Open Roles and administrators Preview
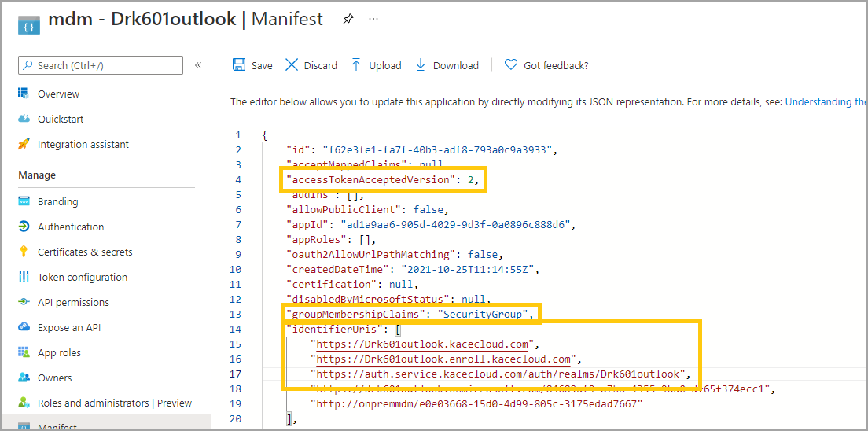Viewport: 868px width, 431px height. 115,403
